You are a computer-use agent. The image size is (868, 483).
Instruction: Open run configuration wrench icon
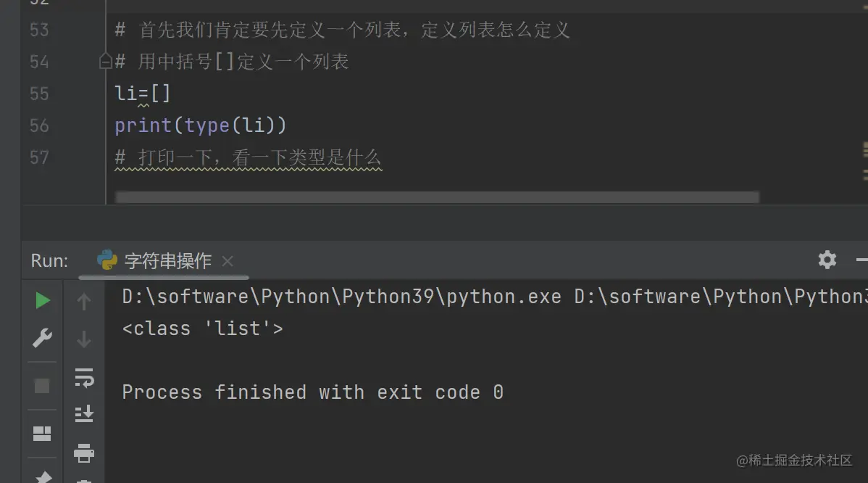[43, 338]
